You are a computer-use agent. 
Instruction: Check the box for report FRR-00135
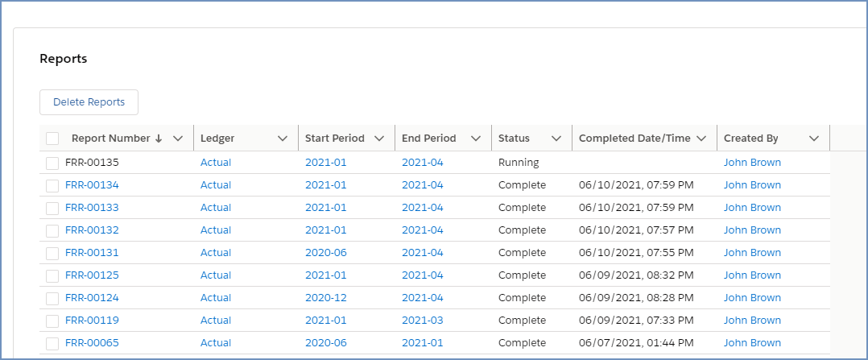52,163
